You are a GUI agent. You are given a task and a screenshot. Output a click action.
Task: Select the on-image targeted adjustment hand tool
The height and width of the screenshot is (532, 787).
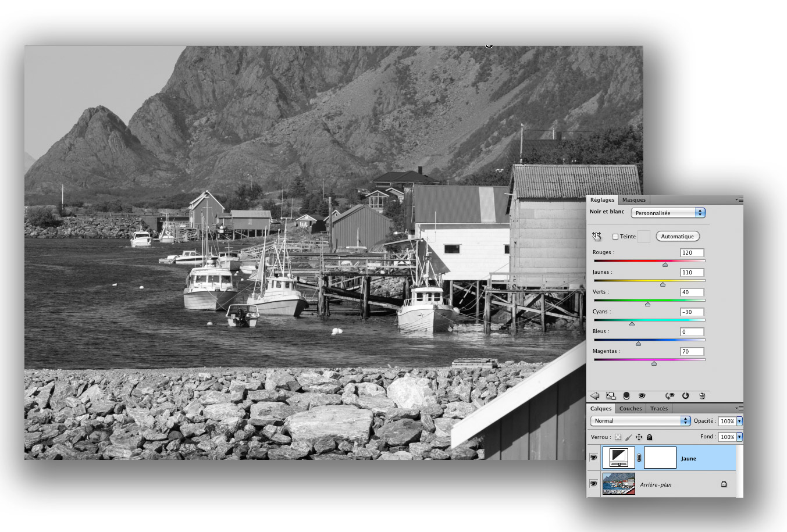[x=596, y=236]
